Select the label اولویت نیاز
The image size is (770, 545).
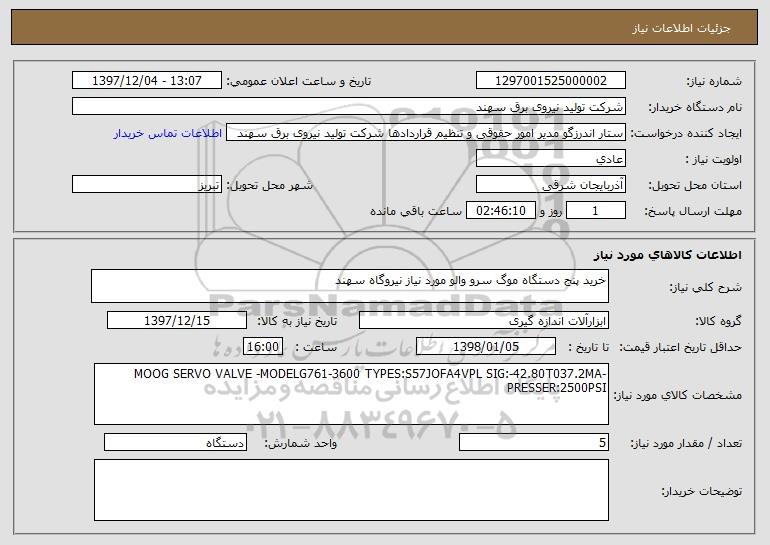[x=714, y=159]
